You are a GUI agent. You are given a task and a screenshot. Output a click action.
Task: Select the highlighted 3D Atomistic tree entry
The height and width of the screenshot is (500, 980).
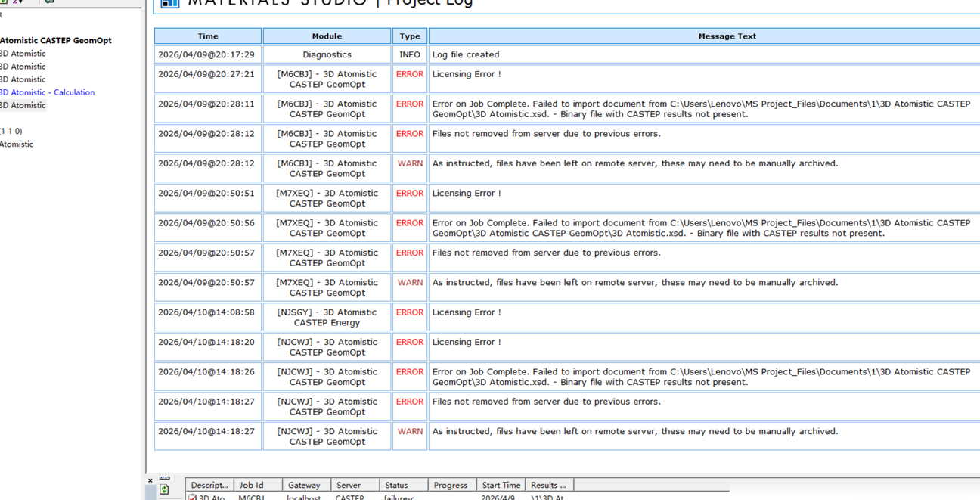(x=23, y=105)
